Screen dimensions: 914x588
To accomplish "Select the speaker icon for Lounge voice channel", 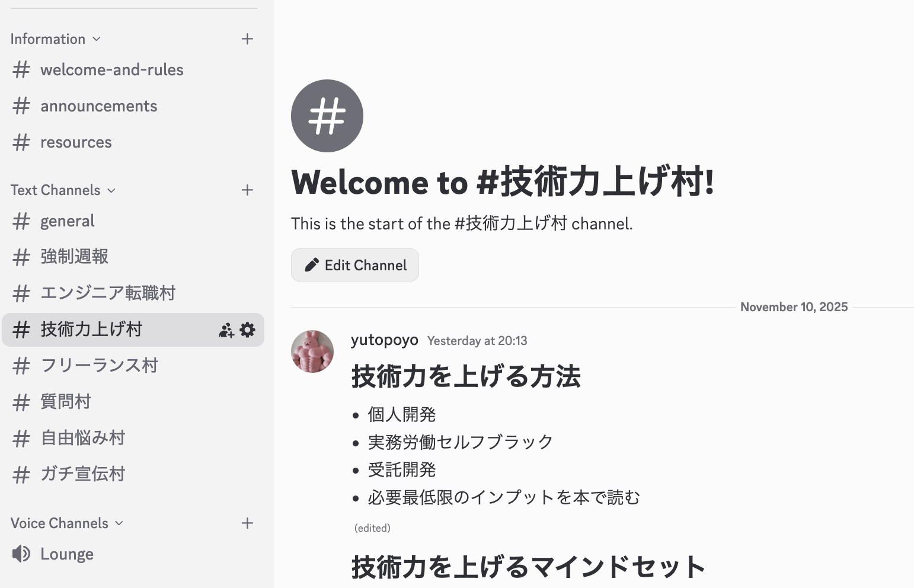I will pyautogui.click(x=21, y=554).
